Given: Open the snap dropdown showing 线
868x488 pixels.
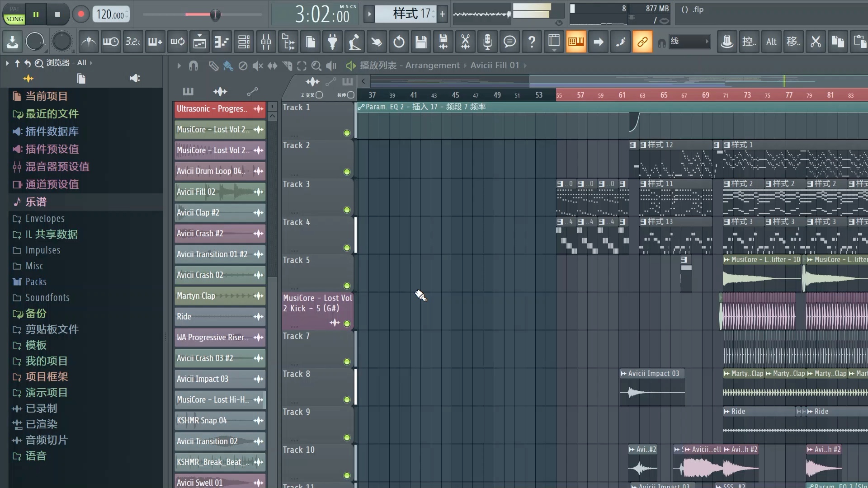Looking at the screenshot, I should pos(689,42).
